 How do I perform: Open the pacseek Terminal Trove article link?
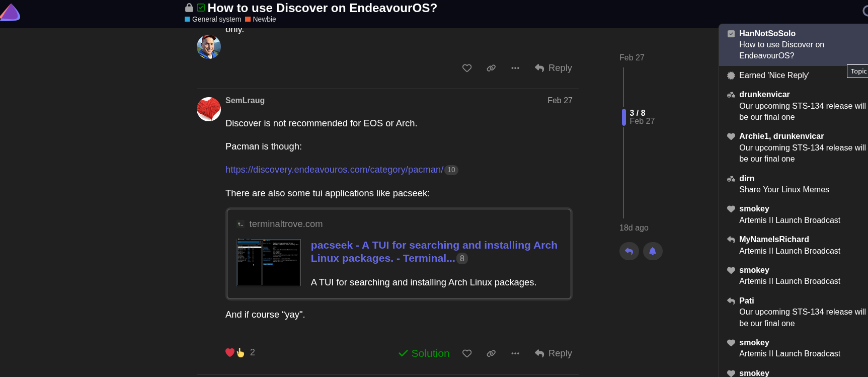[x=434, y=251]
